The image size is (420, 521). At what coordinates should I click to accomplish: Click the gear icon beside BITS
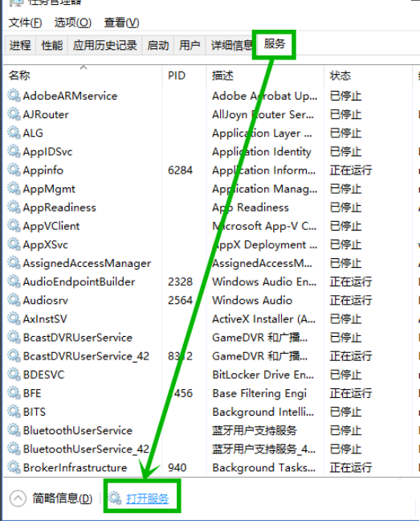point(14,412)
